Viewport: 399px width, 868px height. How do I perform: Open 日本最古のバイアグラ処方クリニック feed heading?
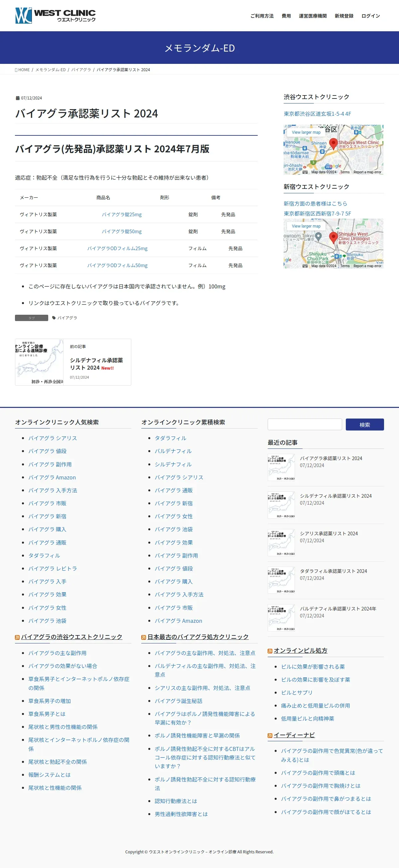click(198, 637)
